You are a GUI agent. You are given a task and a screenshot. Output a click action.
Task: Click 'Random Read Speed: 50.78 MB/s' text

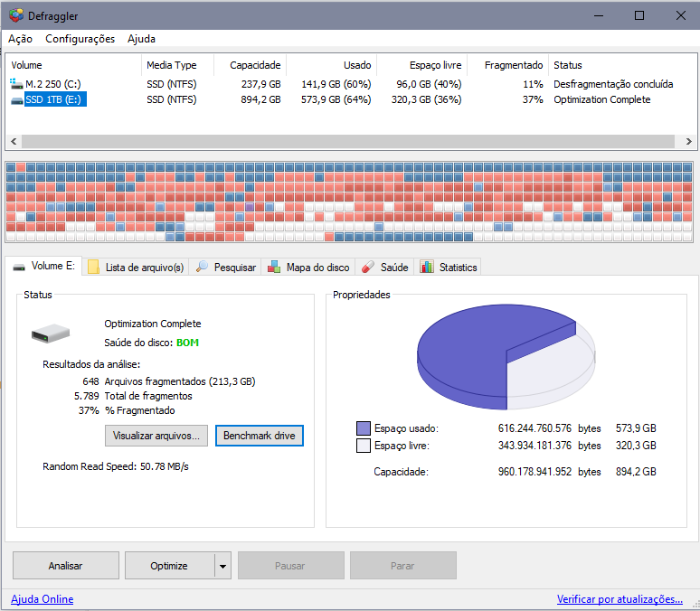tap(116, 467)
